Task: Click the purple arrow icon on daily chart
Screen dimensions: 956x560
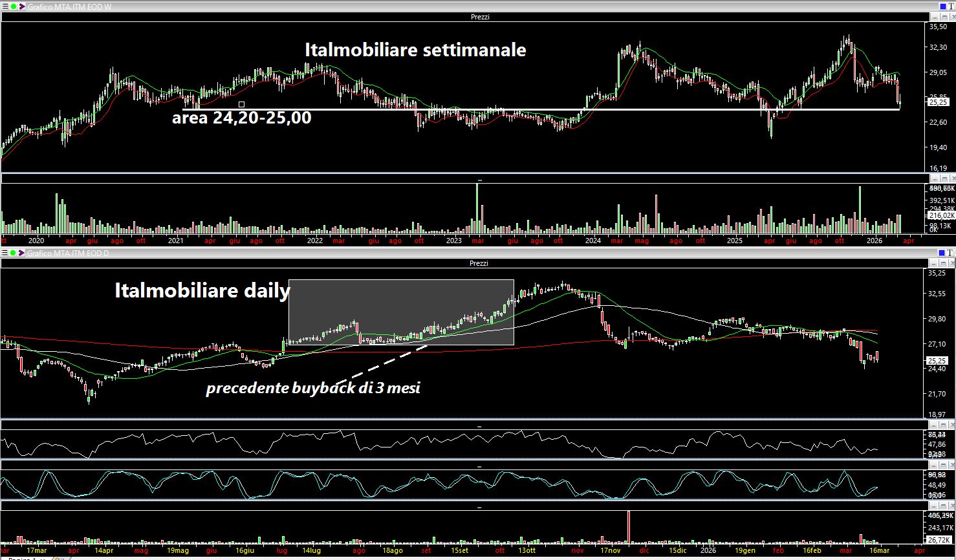Action: tap(21, 253)
